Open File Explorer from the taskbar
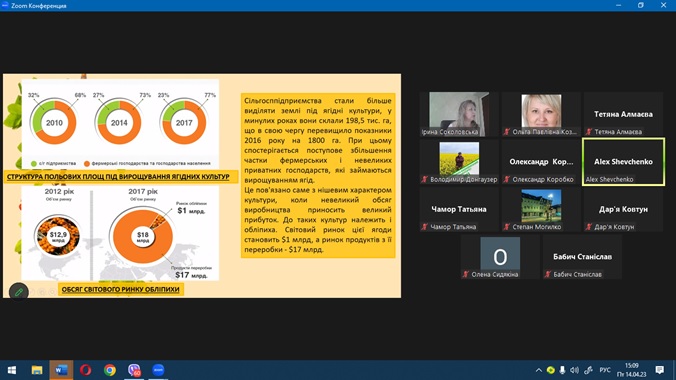 37,370
